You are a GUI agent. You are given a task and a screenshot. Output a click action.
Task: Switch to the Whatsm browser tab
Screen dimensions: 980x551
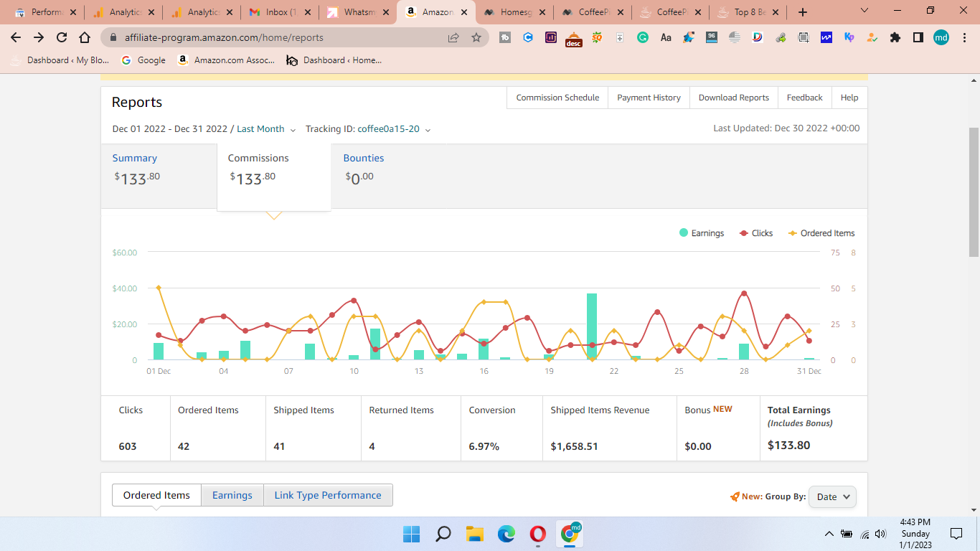coord(357,12)
